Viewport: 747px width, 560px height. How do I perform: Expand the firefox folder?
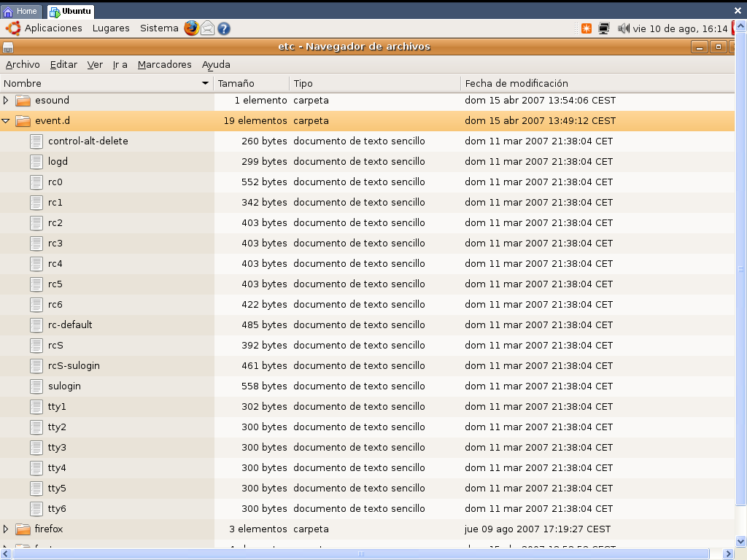tap(7, 529)
